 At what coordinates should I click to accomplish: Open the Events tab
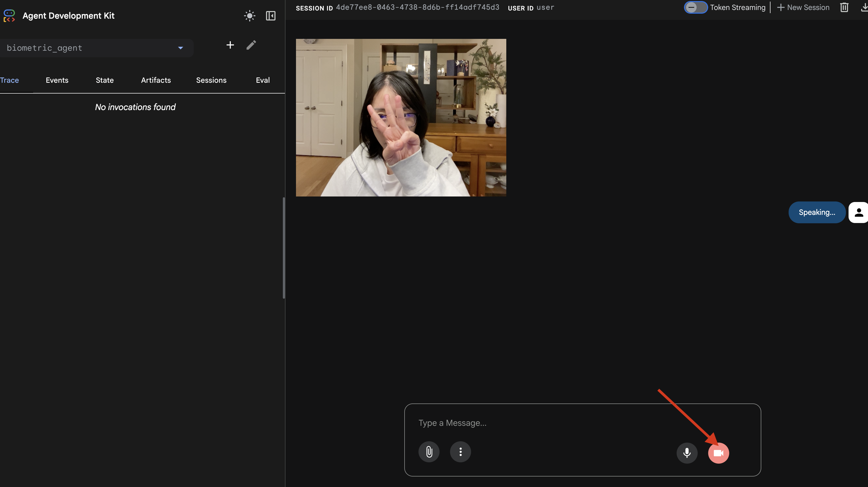[x=57, y=80]
